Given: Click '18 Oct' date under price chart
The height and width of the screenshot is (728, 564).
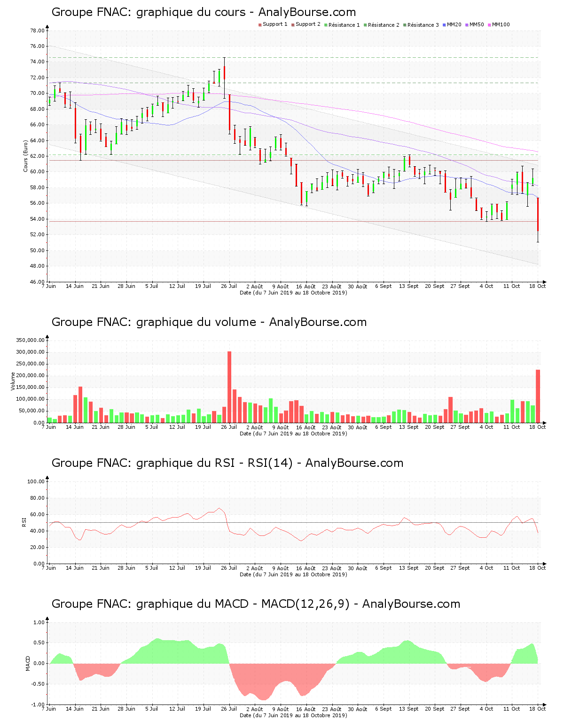Looking at the screenshot, I should 537,286.
